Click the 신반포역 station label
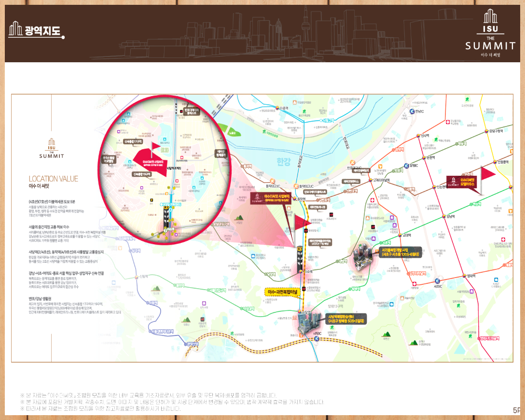525x420 pixels. click(352, 191)
